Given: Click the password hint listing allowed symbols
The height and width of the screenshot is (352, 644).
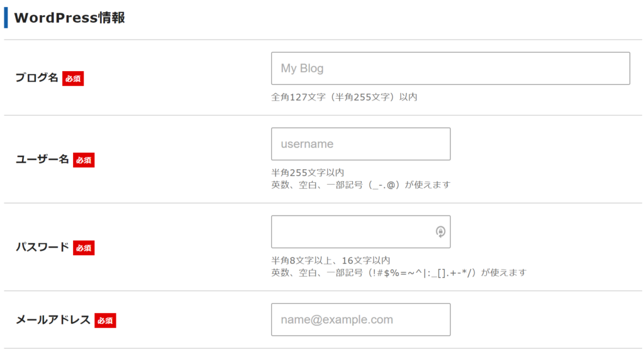Looking at the screenshot, I should 399,273.
